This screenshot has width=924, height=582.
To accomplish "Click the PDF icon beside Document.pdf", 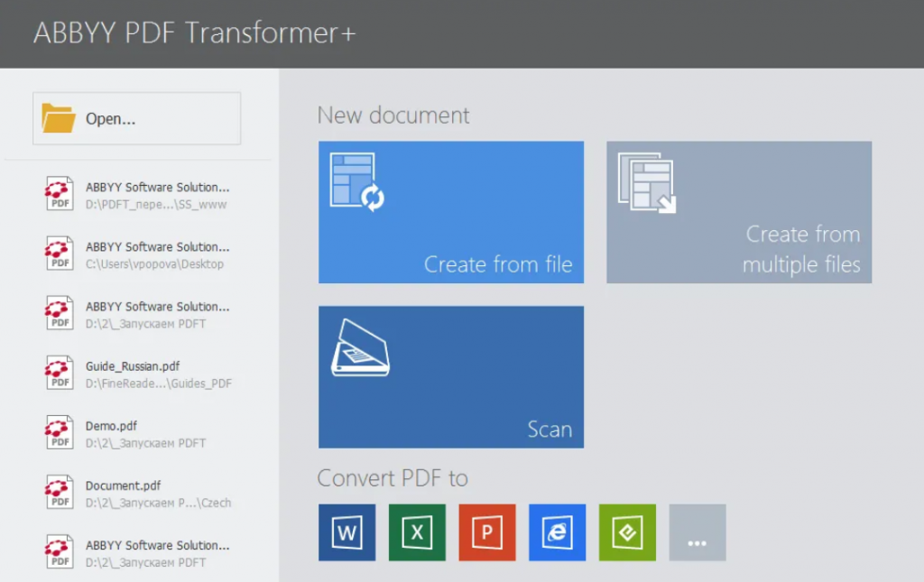I will (x=60, y=493).
